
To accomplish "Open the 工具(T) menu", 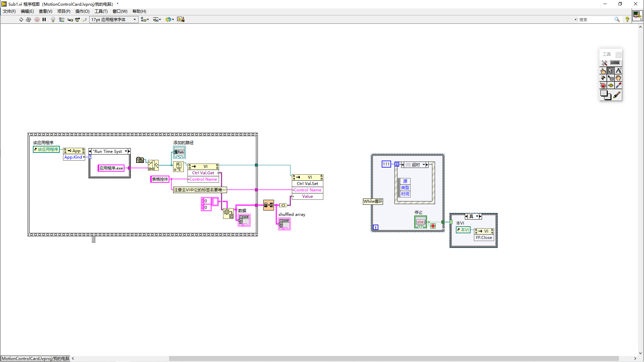I will tap(101, 11).
